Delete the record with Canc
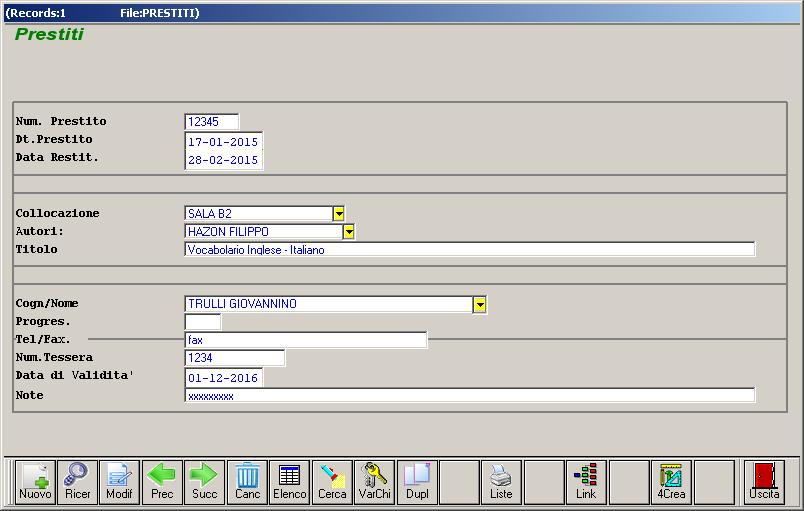This screenshot has width=804, height=511. pyautogui.click(x=247, y=482)
